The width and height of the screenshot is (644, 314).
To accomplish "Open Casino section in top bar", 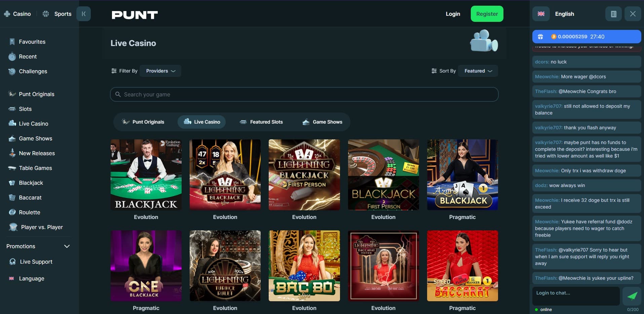I will coord(17,14).
